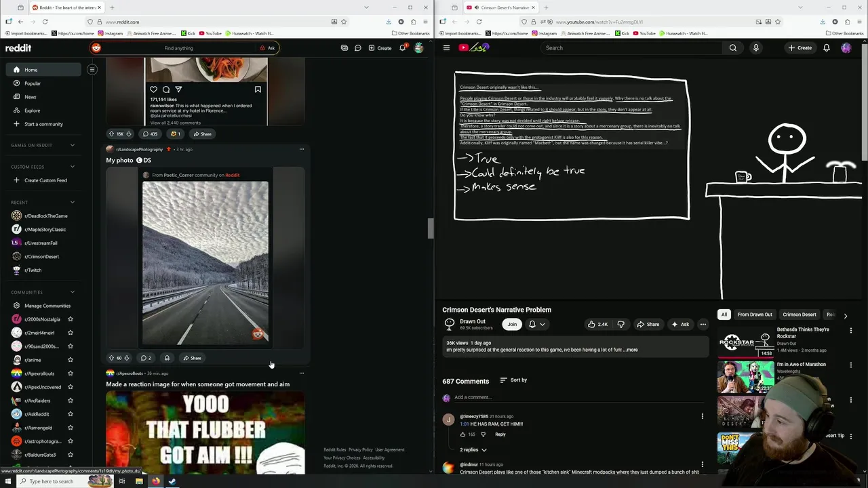This screenshot has height=488, width=868.
Task: Show more category chips with arrow
Action: (x=845, y=315)
